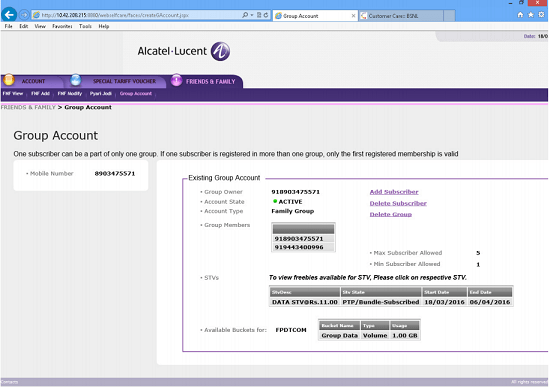
Task: Click start date 18/03/2016 cell
Action: (444, 302)
